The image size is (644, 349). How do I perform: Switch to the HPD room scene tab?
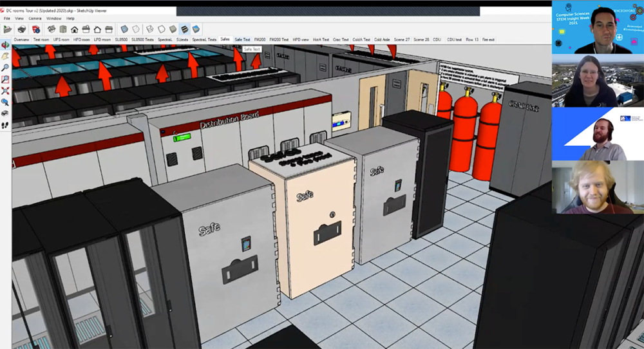pos(81,40)
